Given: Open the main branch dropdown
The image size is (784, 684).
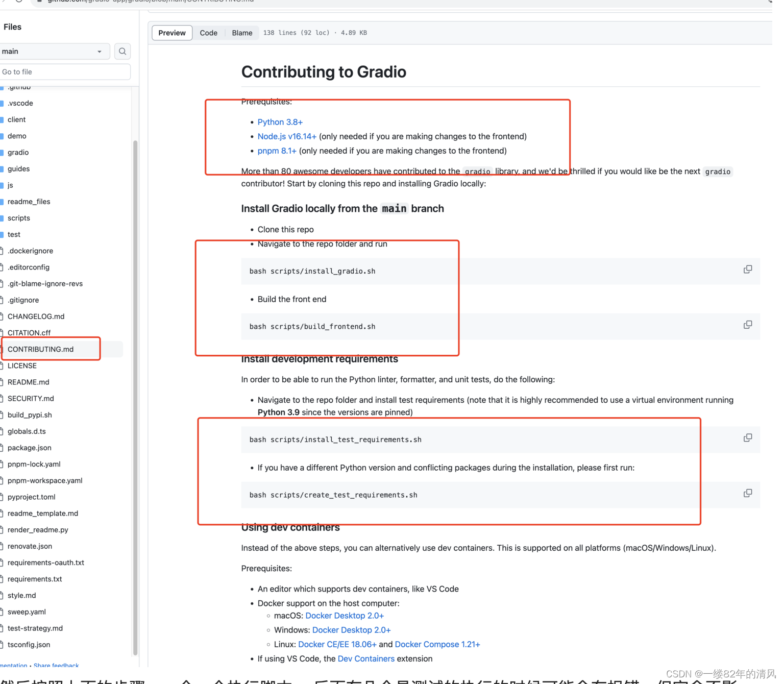Looking at the screenshot, I should pos(54,51).
